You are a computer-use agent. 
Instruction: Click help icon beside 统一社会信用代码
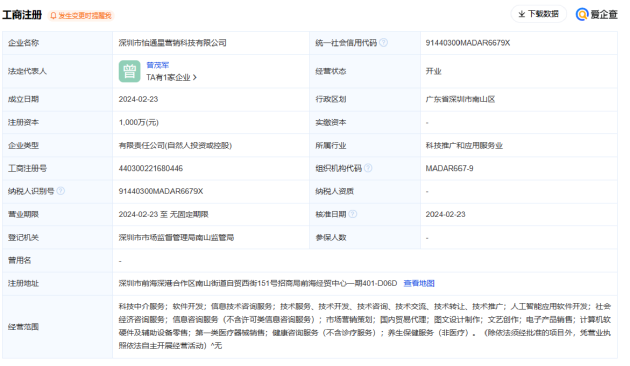tap(384, 43)
